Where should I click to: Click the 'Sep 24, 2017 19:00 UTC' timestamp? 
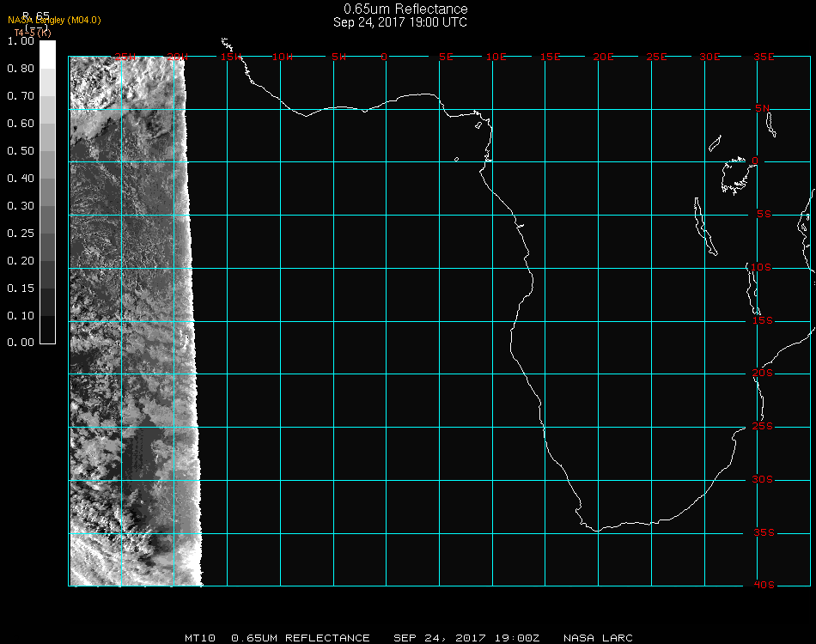pos(400,22)
